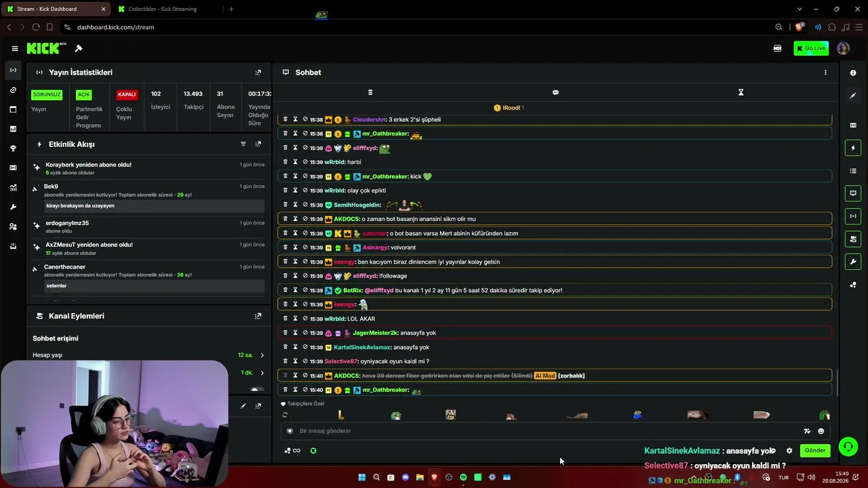Open File Explorer from the taskbar
Image resolution: width=868 pixels, height=488 pixels.
[420, 477]
